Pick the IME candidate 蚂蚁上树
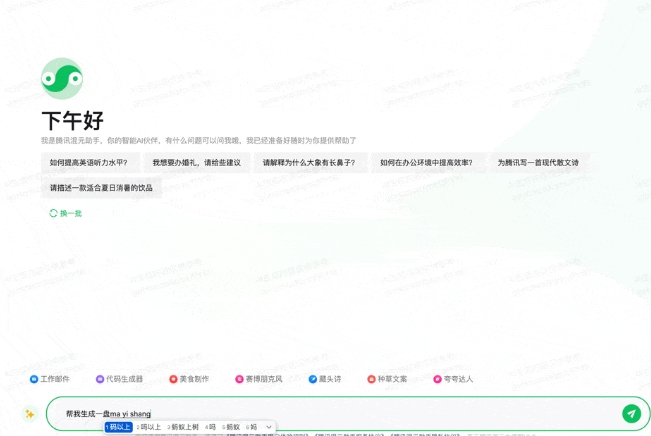 183,427
